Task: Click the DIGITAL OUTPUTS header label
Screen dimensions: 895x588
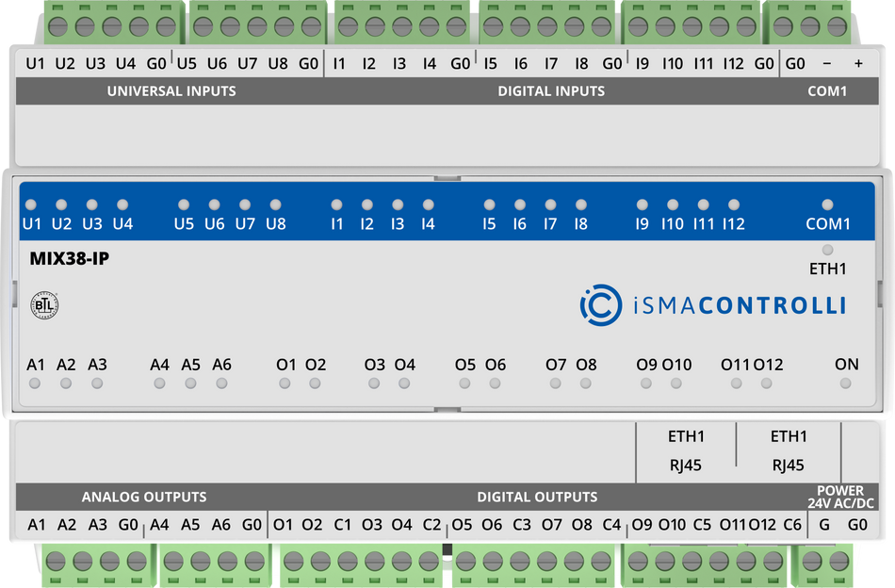Action: tap(537, 498)
